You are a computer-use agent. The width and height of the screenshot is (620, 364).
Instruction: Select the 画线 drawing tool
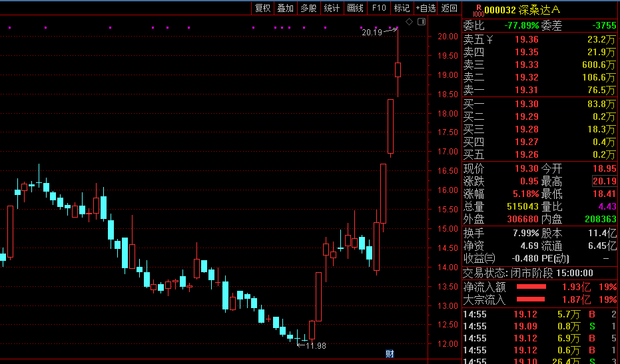click(355, 8)
